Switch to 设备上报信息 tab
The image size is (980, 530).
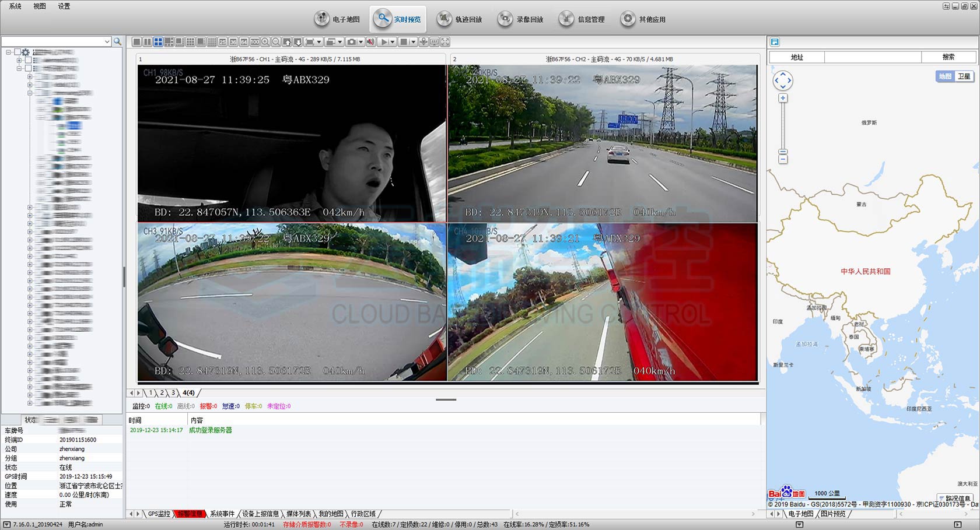click(x=260, y=514)
